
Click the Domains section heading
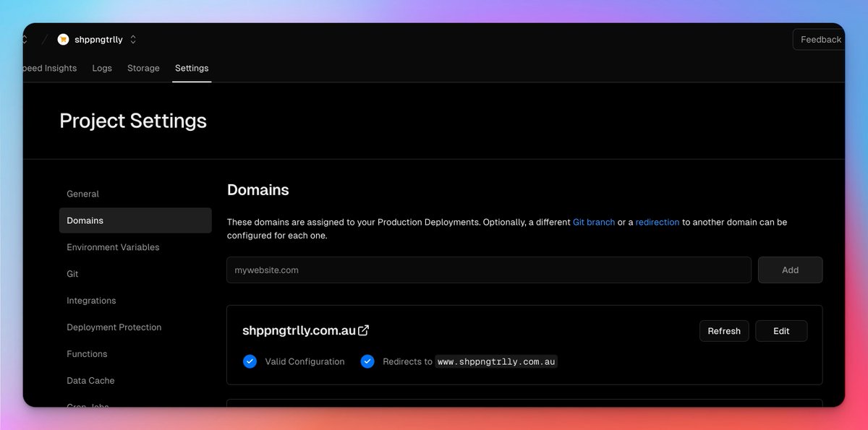(258, 190)
